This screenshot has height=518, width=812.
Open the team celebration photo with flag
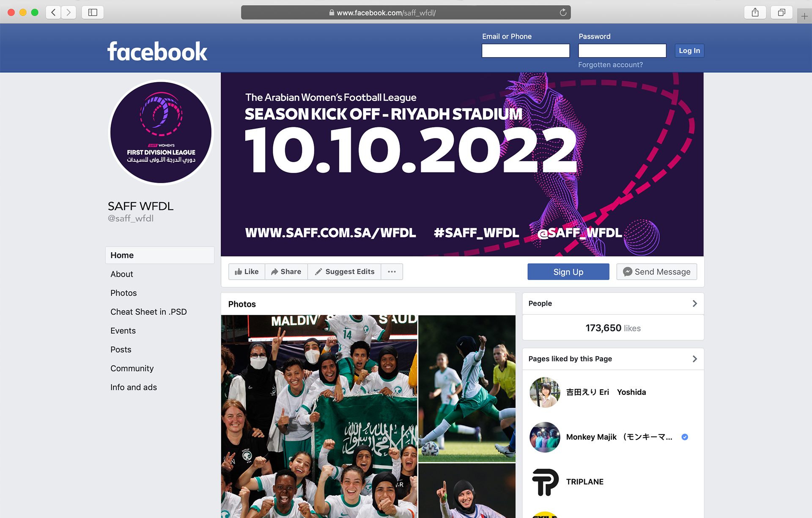[319, 416]
